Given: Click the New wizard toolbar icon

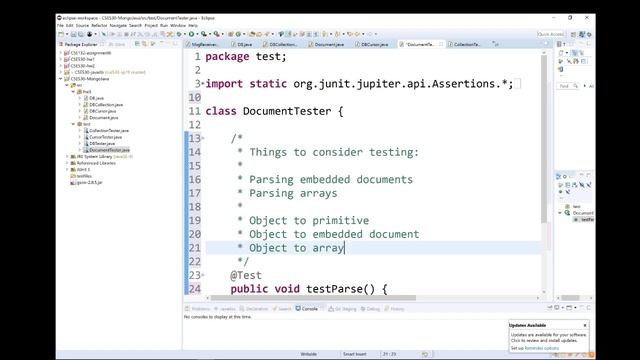Looking at the screenshot, I should 61,34.
